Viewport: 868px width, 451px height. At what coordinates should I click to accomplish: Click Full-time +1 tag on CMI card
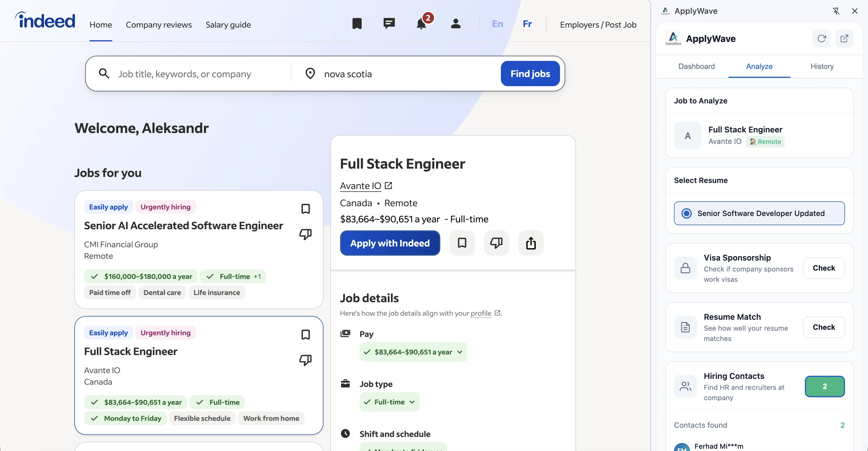(233, 276)
